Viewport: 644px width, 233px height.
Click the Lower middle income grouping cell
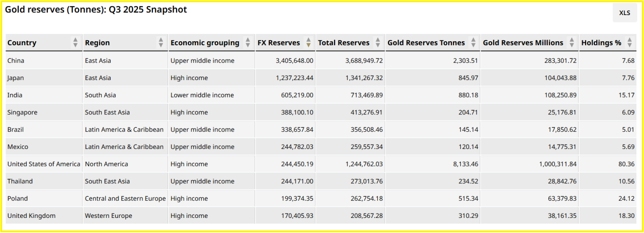pyautogui.click(x=202, y=95)
